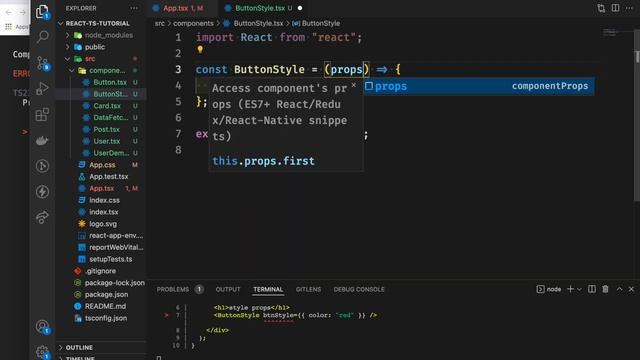Maximize the panel with up chevron
This screenshot has width=640, height=360.
(x=619, y=289)
